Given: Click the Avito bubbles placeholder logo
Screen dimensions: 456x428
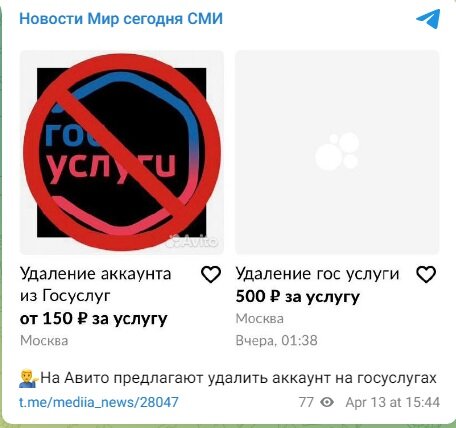Looking at the screenshot, I should tap(337, 152).
